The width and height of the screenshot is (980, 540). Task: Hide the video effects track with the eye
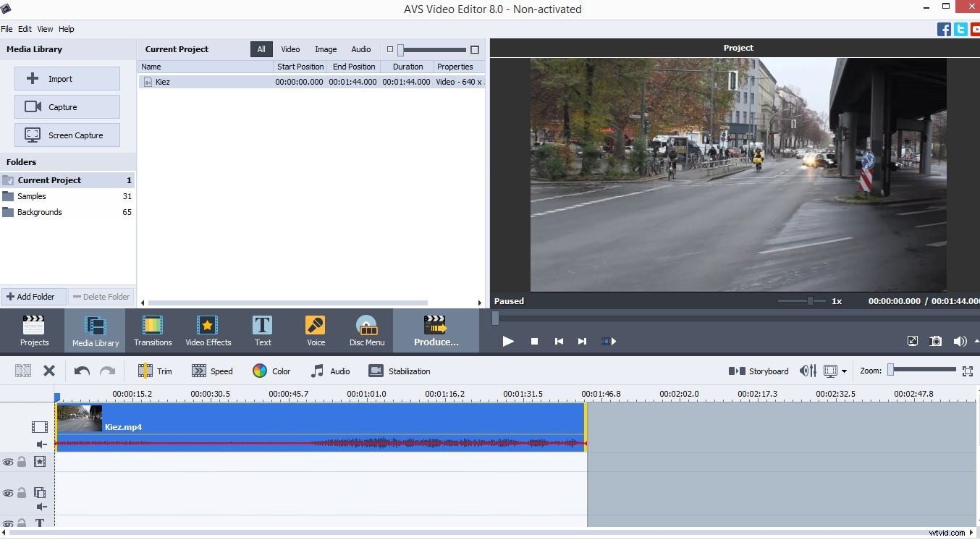click(9, 462)
